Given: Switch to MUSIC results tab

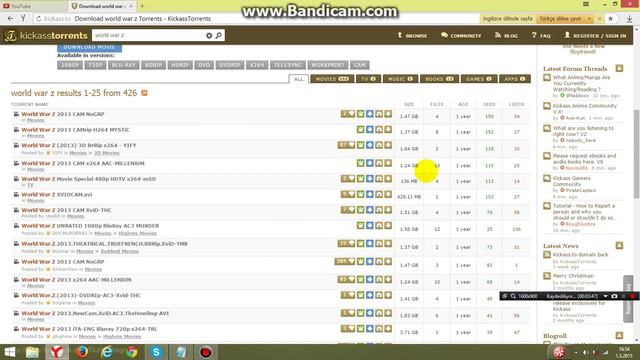Looking at the screenshot, I should click(400, 79).
